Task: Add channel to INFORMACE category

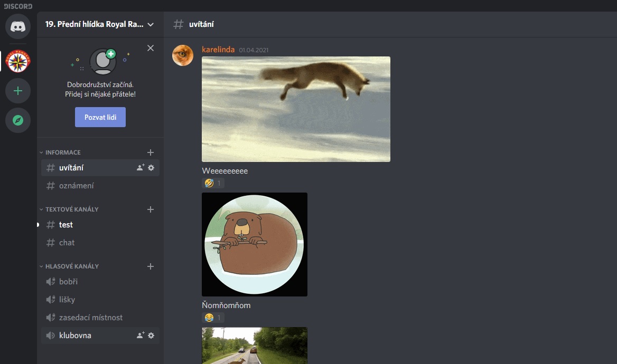Action: (151, 152)
